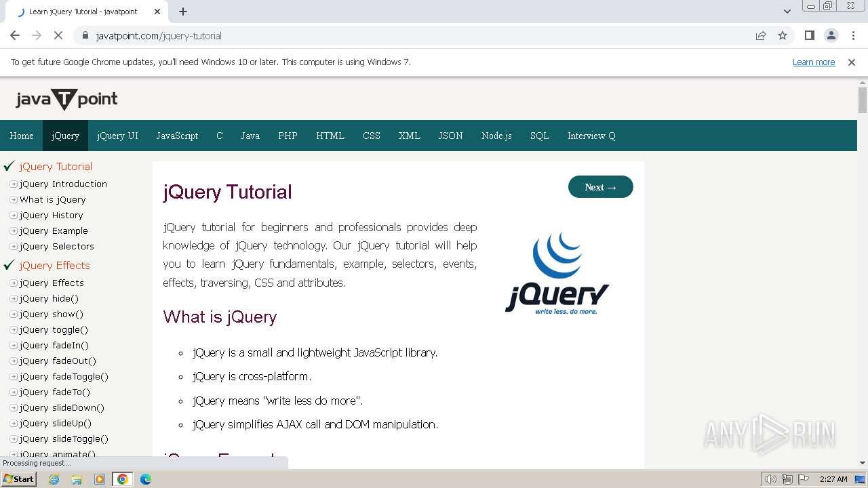Viewport: 868px width, 488px height.
Task: Open the Chrome side panel
Action: coord(809,35)
